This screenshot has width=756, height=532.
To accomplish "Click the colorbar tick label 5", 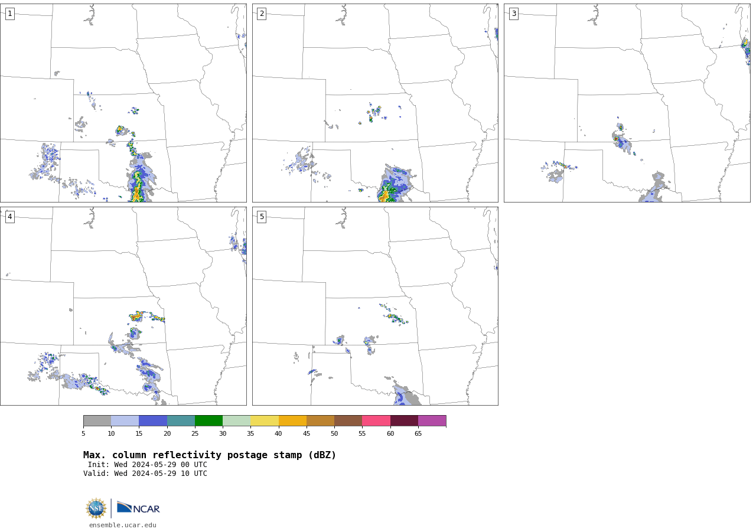I will (x=83, y=434).
